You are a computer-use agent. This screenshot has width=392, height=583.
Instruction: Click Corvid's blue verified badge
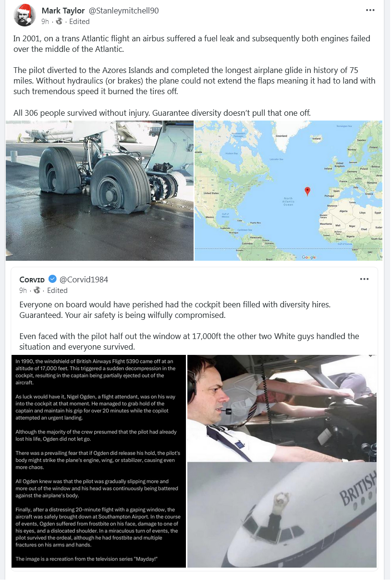(52, 279)
